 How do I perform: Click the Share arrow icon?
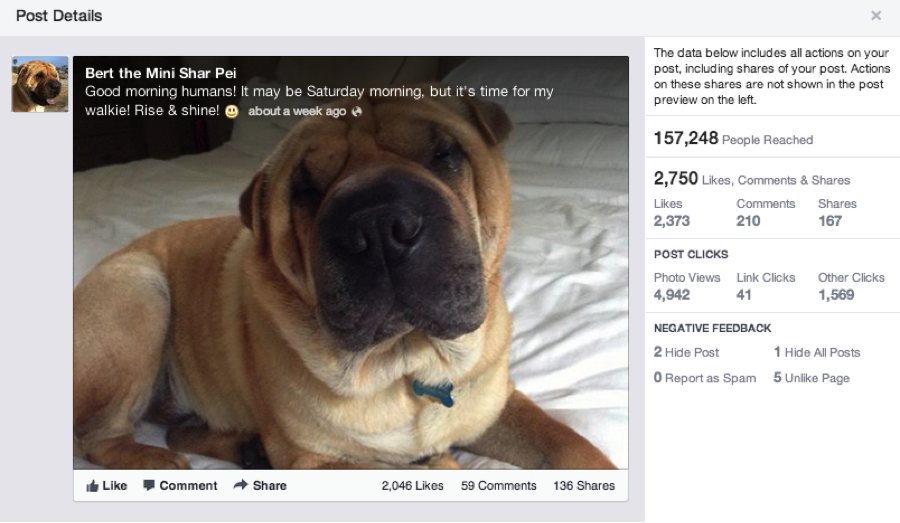click(240, 485)
